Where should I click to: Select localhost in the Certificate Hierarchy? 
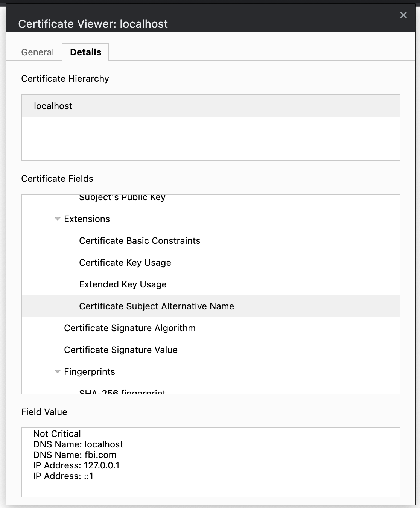53,106
